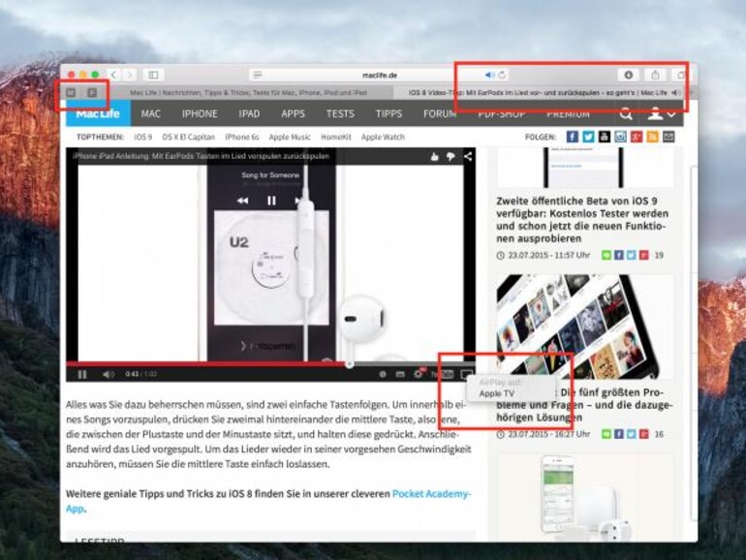Viewport: 746px width, 560px height.
Task: Toggle subtitles in the video player
Action: 400,374
